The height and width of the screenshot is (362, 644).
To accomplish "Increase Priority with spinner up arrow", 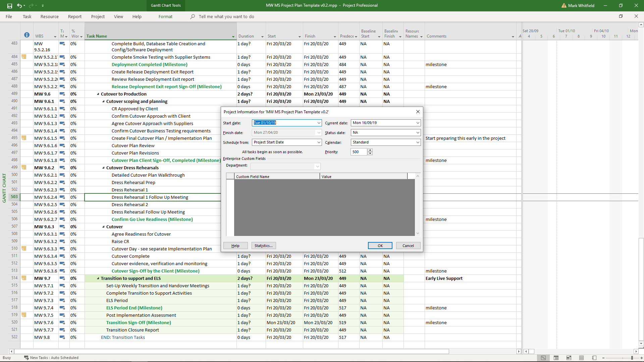I will [370, 150].
